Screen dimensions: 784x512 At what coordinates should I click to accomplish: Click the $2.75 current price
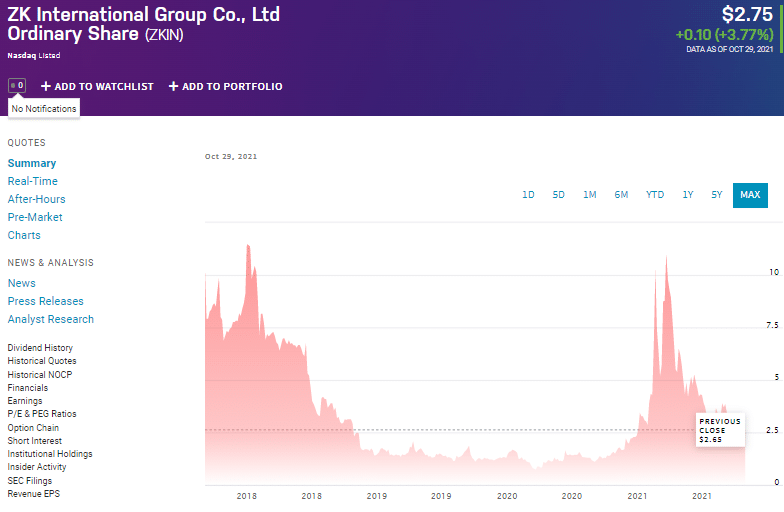tap(747, 14)
